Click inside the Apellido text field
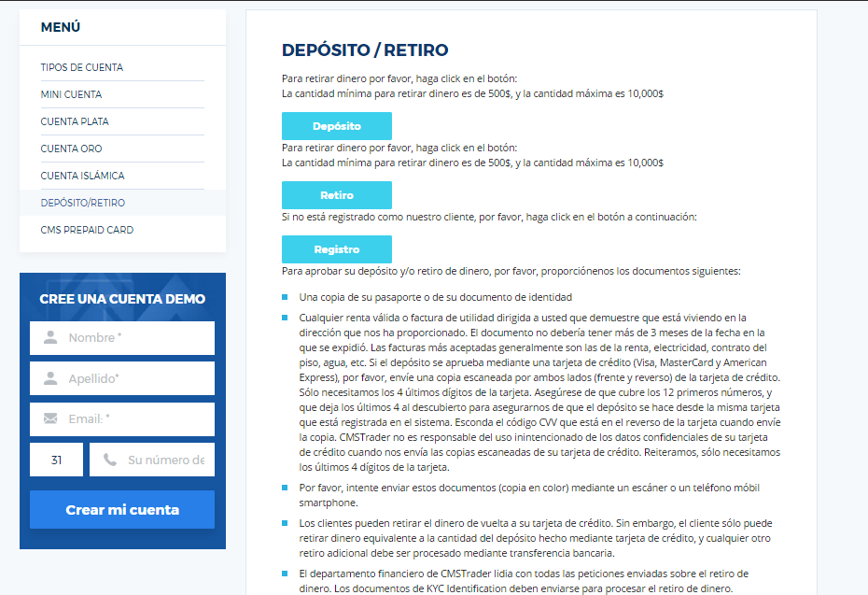 click(131, 378)
